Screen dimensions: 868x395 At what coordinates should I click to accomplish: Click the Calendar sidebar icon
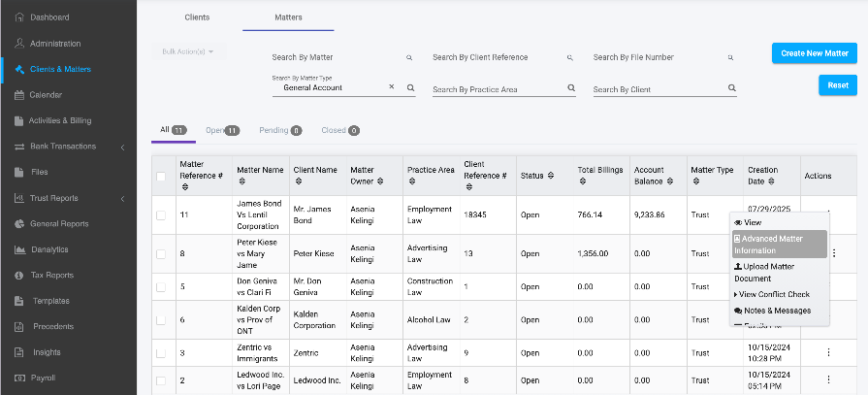tap(19, 95)
